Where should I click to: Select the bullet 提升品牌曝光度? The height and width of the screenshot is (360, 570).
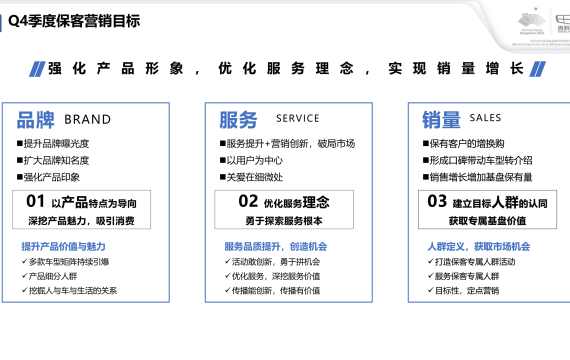pyautogui.click(x=53, y=144)
